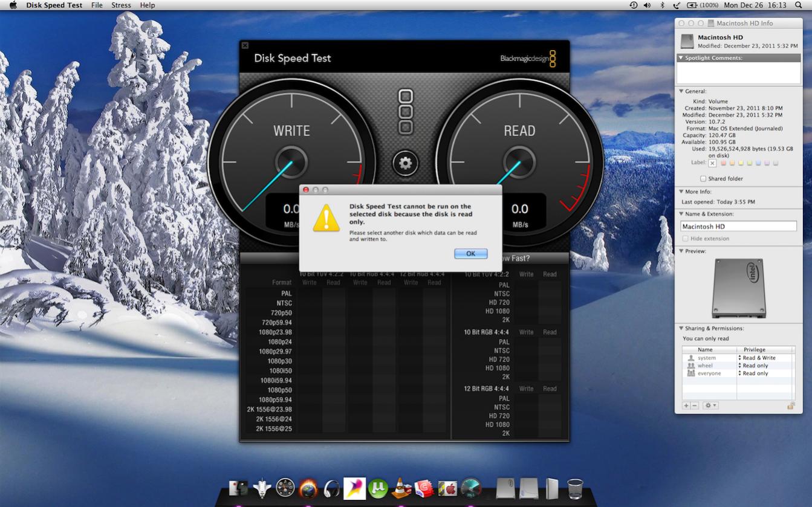Click the Intel SSD preview image
This screenshot has height=507, width=812.
(739, 288)
